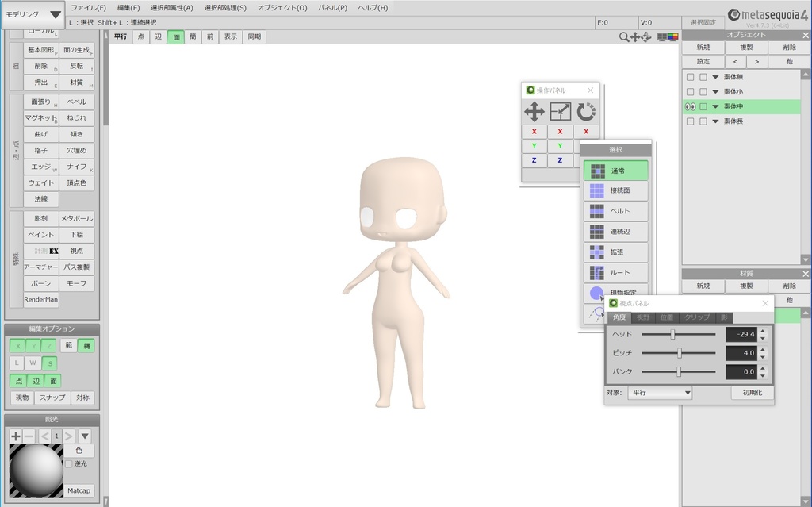Click the Matcap button
812x507 pixels.
click(x=79, y=490)
